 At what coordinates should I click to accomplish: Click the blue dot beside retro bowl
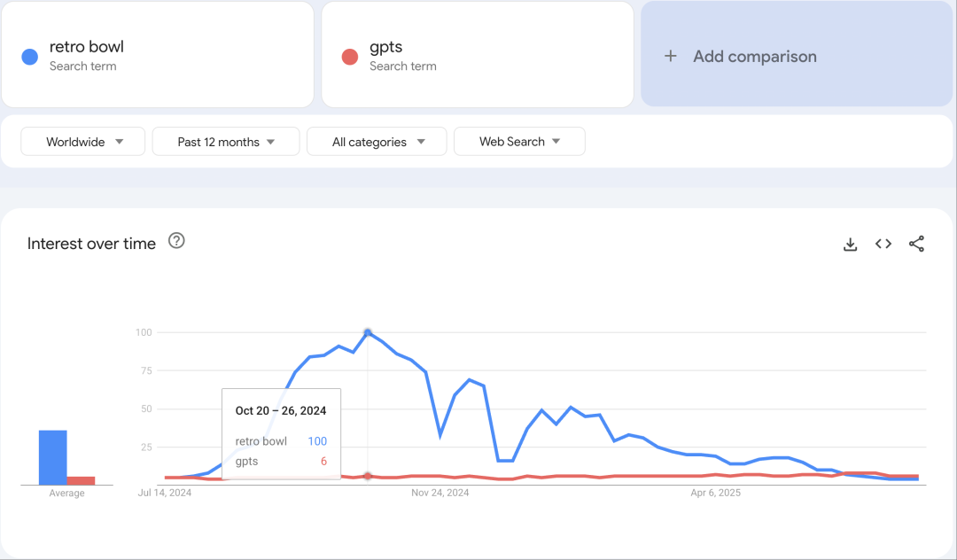tap(30, 57)
